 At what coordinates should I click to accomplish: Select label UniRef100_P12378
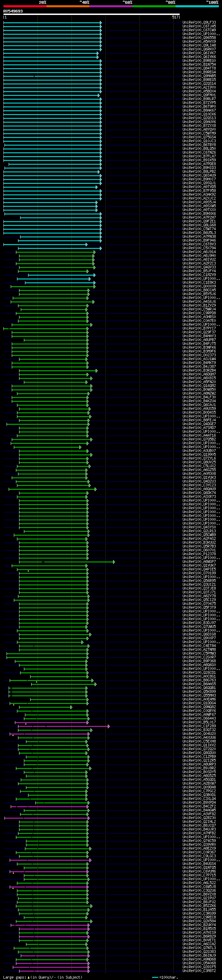click(199, 554)
